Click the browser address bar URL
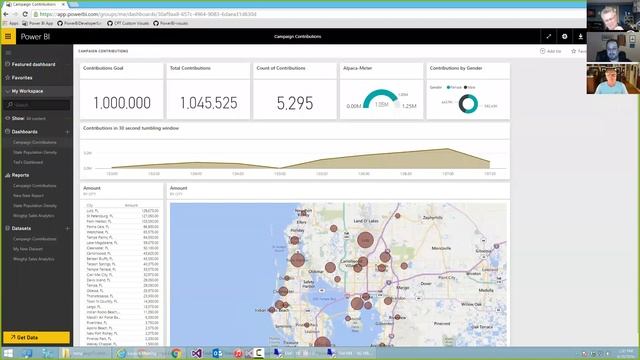This screenshot has height=360, width=640. tap(148, 14)
